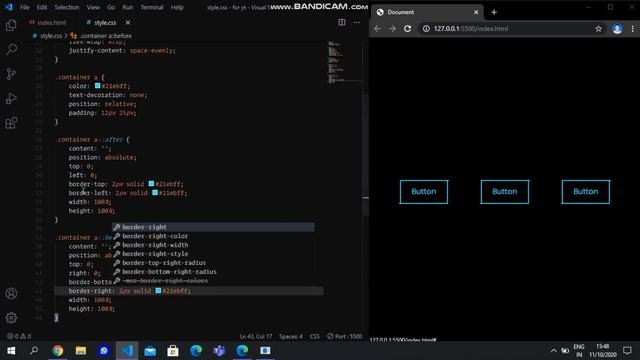The width and height of the screenshot is (640, 360).
Task: Open color picker on border-left swatch
Action: pos(155,193)
